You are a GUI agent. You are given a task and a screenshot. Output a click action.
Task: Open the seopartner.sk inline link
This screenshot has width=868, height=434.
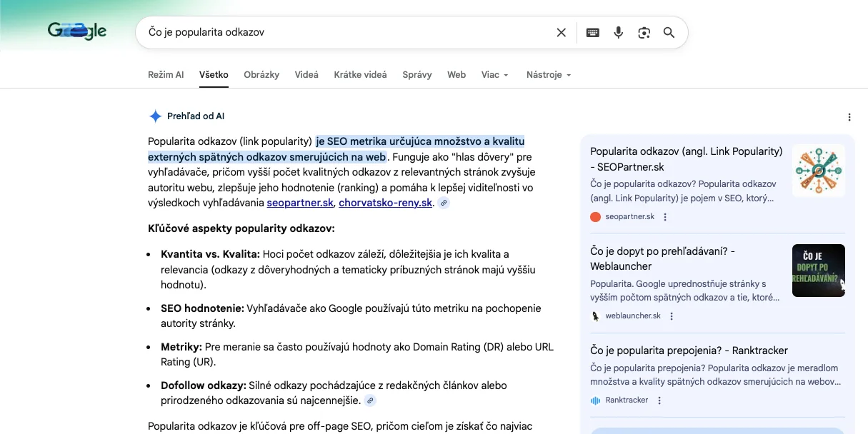pos(300,203)
